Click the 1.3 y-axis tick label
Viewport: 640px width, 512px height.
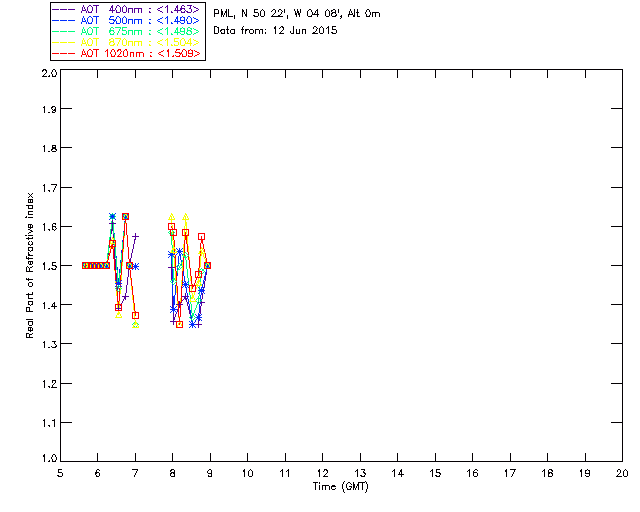coord(49,345)
